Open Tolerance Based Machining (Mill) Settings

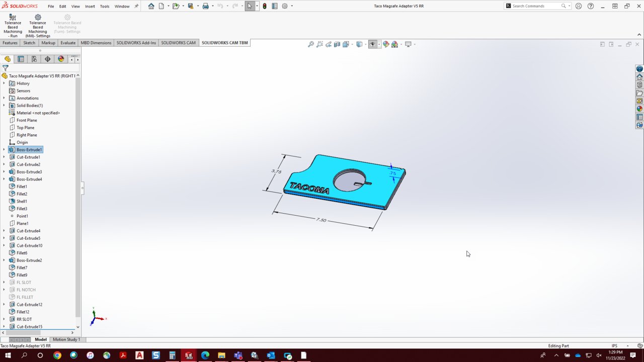point(38,26)
